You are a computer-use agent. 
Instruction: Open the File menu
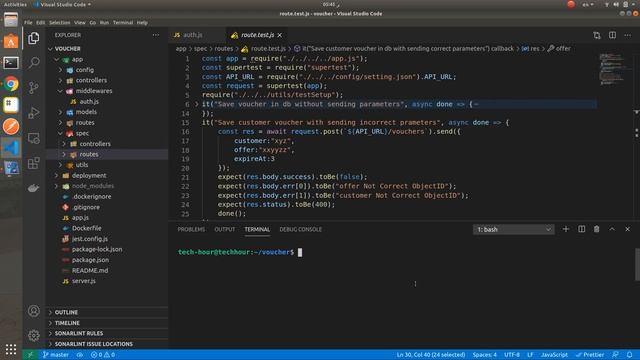coord(28,22)
